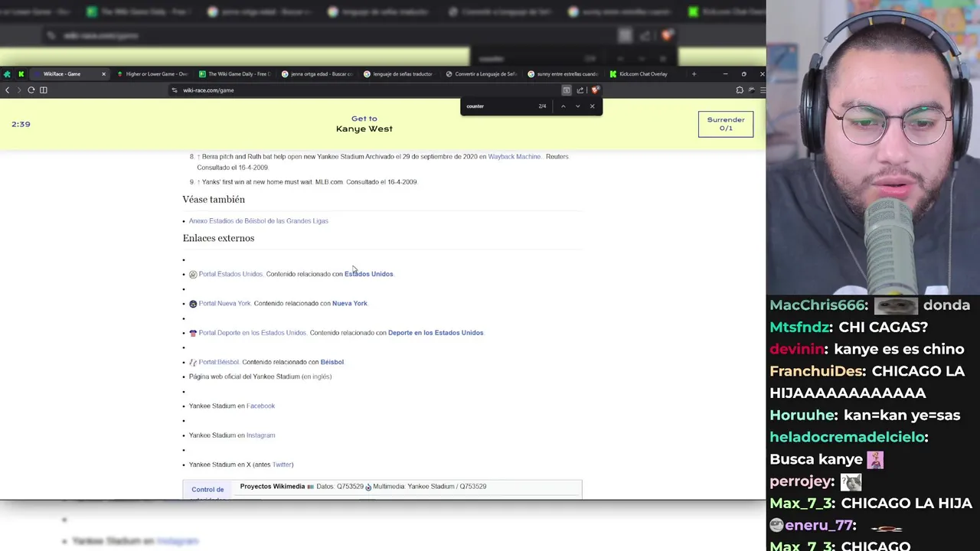Click the first pinned tab icon
Image resolution: width=980 pixels, height=551 pixels.
[7, 74]
